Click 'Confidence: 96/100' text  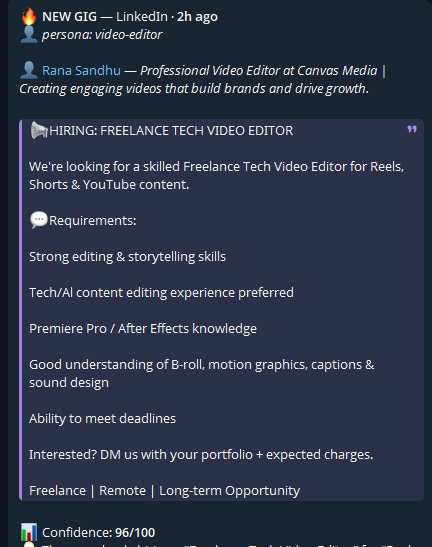tap(98, 533)
